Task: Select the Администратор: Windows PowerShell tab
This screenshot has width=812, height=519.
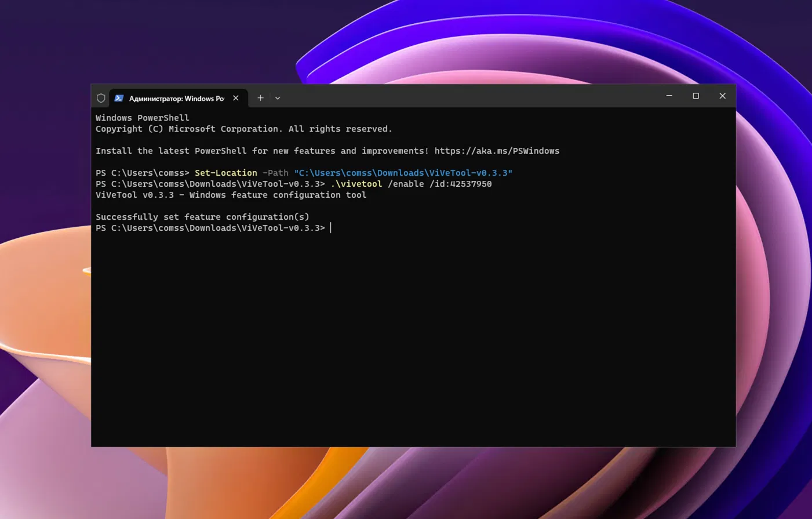Action: click(179, 98)
